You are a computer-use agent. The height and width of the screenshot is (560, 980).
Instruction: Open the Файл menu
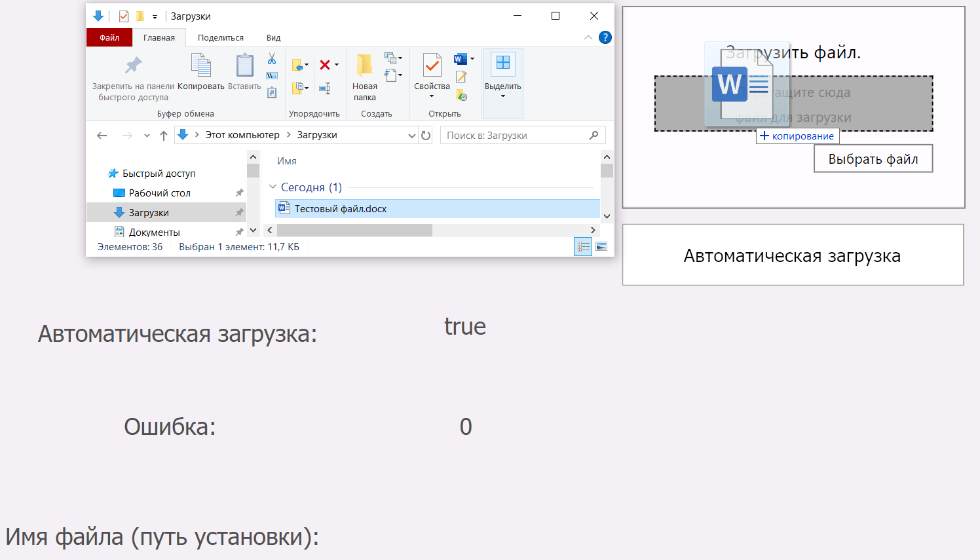tap(109, 37)
